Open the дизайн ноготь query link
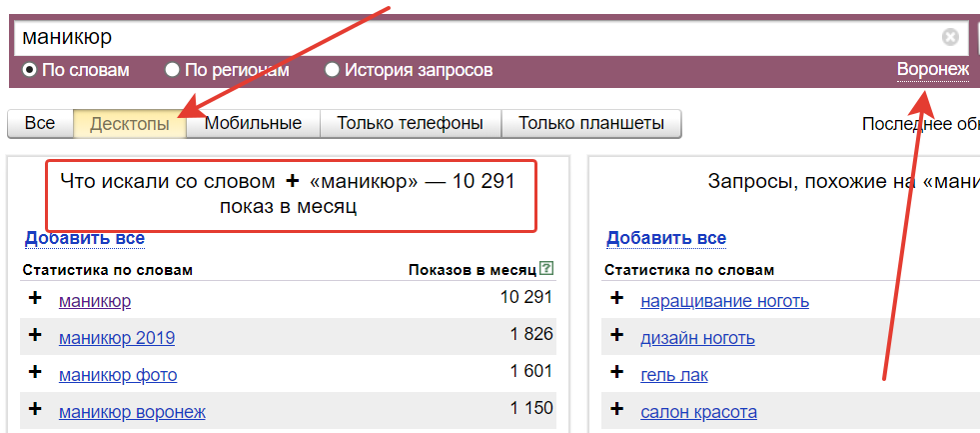 (697, 339)
